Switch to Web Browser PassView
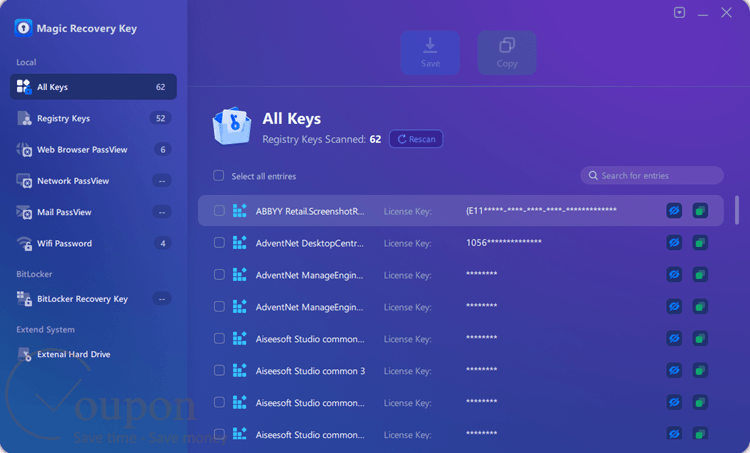 click(x=93, y=150)
